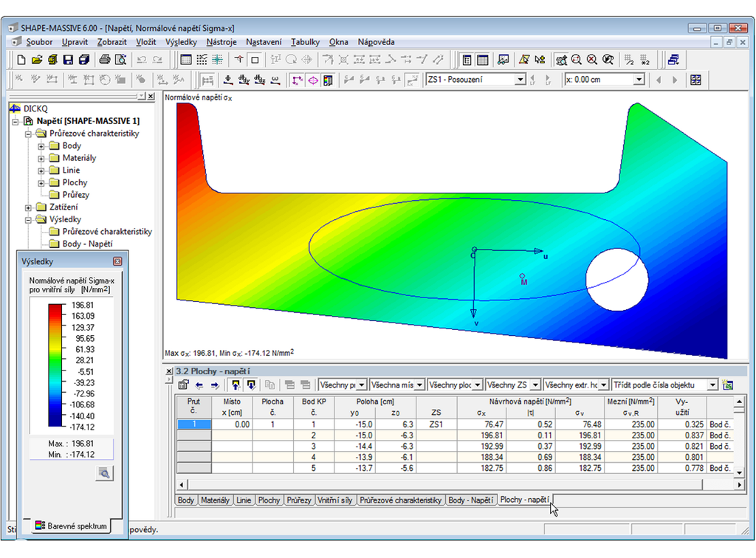
Task: Open the ZS1 - Posouzení dropdown
Action: (520, 80)
